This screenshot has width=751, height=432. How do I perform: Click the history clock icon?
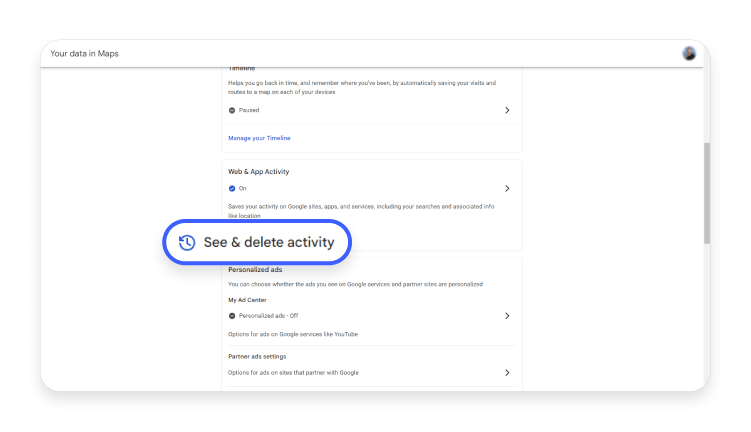tap(187, 242)
